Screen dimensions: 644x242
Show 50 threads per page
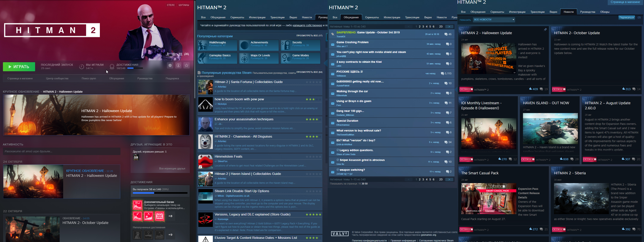(366, 184)
